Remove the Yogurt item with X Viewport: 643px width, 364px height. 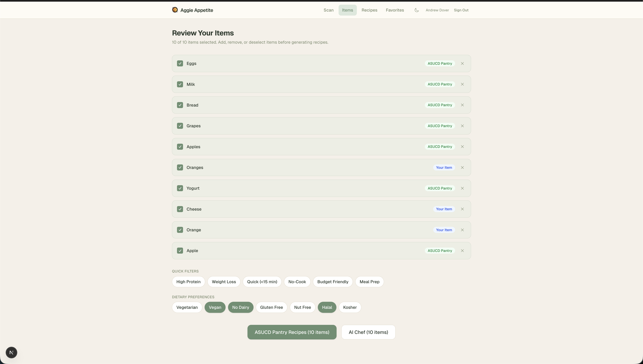462,188
